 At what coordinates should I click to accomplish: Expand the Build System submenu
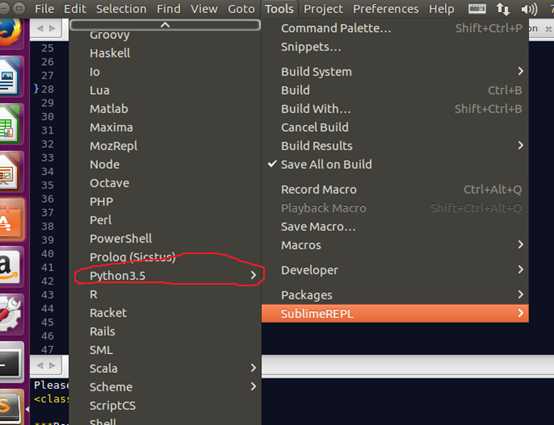pyautogui.click(x=395, y=72)
